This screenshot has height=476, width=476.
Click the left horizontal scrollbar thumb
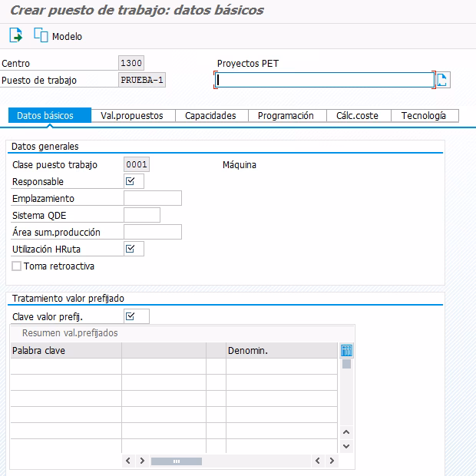[177, 461]
